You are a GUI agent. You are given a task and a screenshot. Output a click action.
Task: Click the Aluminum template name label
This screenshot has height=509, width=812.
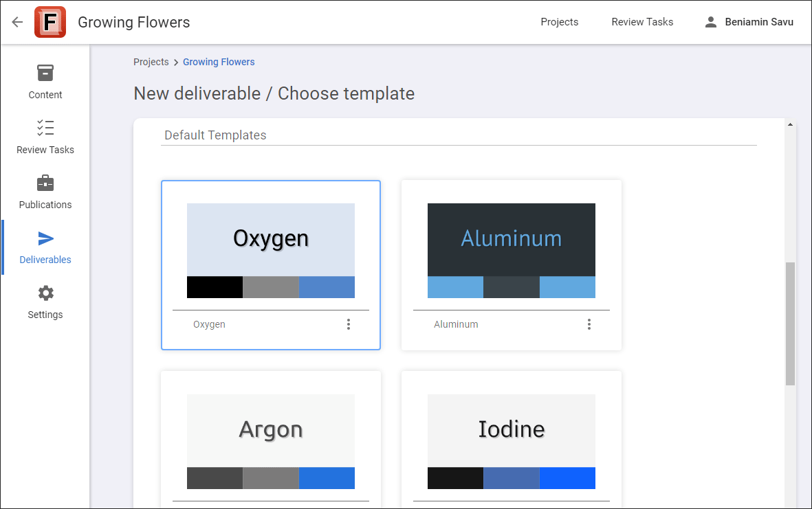tap(456, 324)
